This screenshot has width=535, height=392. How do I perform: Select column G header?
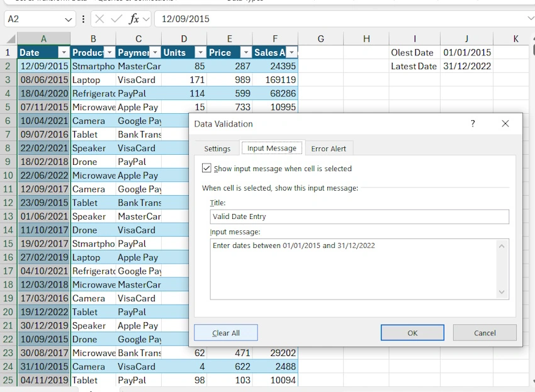pyautogui.click(x=320, y=39)
